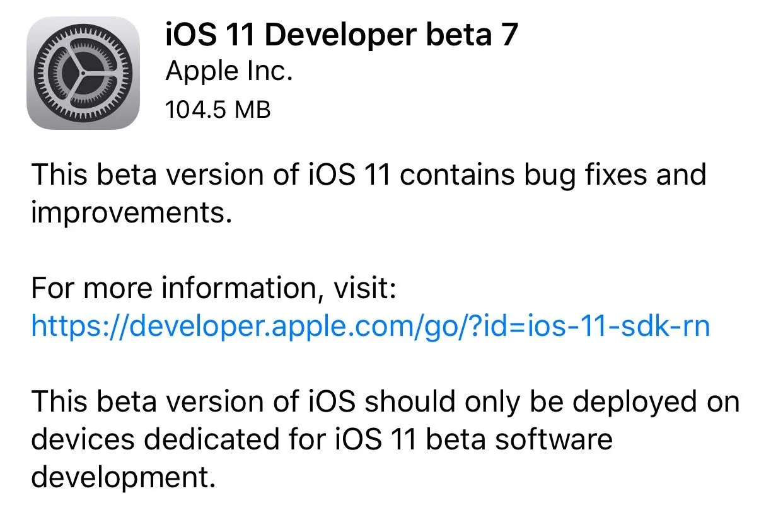This screenshot has width=783, height=532.
Task: Tap the "iOS 11 Developer beta 7" title
Action: click(x=341, y=34)
